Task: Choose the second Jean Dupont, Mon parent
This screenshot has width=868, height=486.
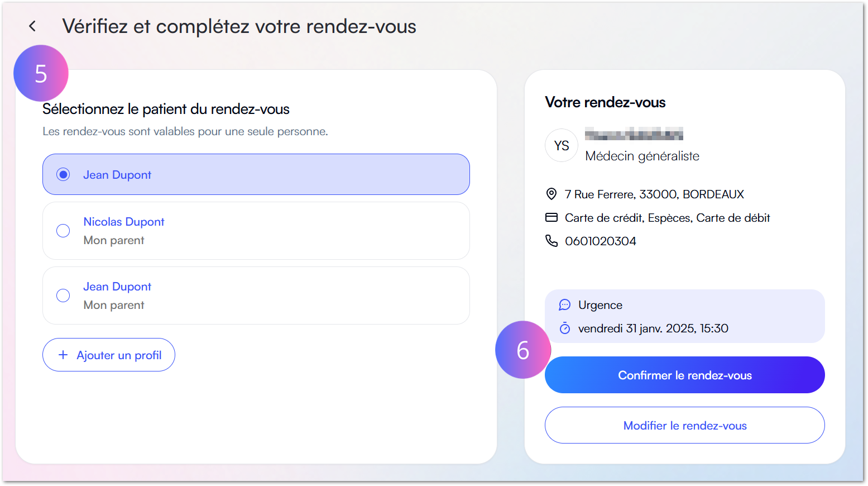Action: (63, 296)
